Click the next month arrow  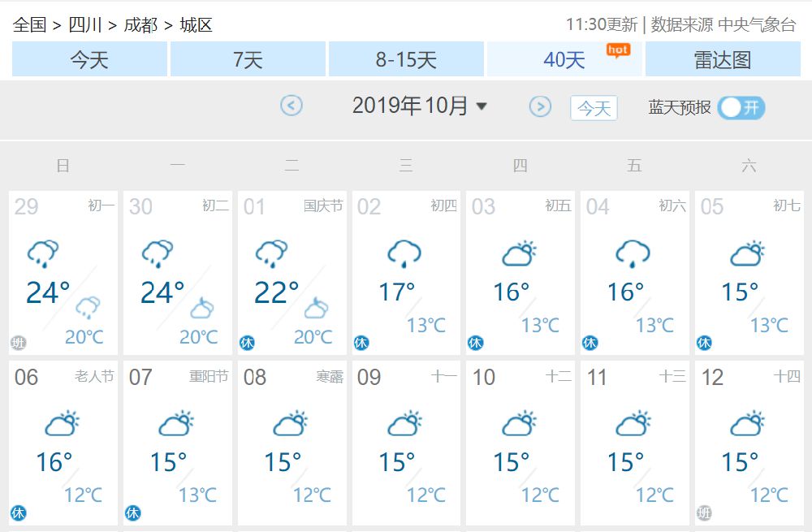click(540, 106)
